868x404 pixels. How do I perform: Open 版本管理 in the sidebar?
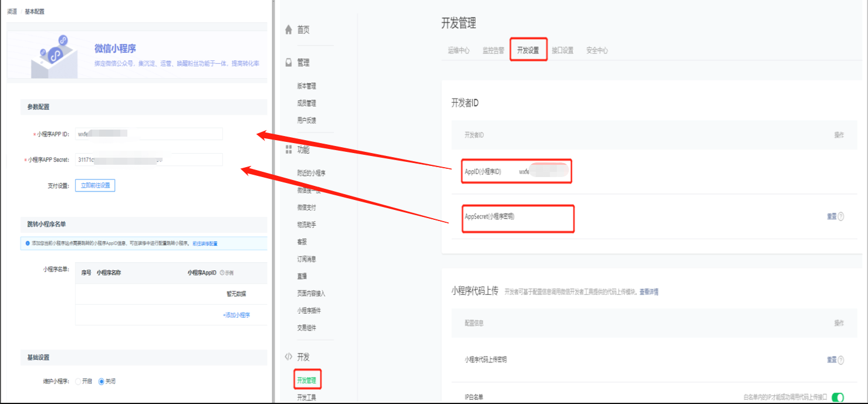click(x=306, y=86)
